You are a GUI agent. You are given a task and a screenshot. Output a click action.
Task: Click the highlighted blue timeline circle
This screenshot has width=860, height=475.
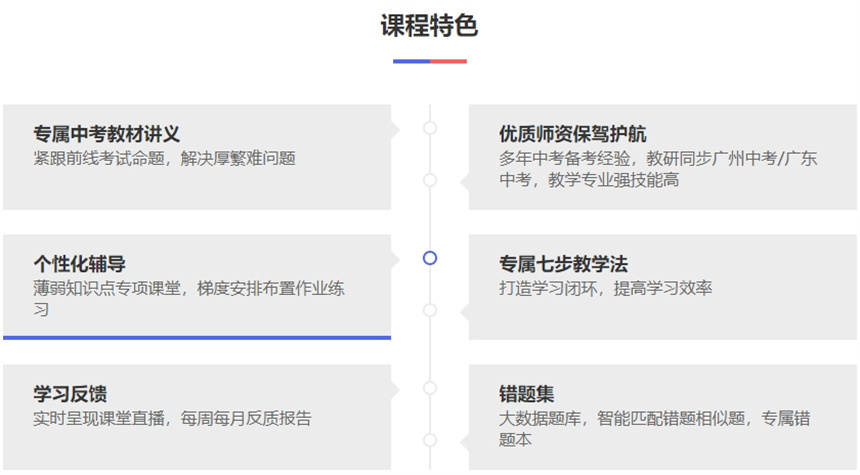430,258
